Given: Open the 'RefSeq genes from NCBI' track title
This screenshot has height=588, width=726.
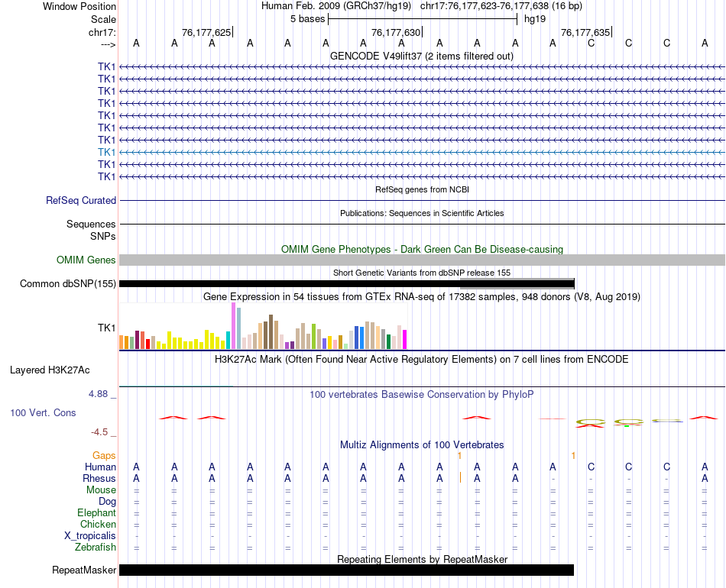Looking at the screenshot, I should click(422, 189).
